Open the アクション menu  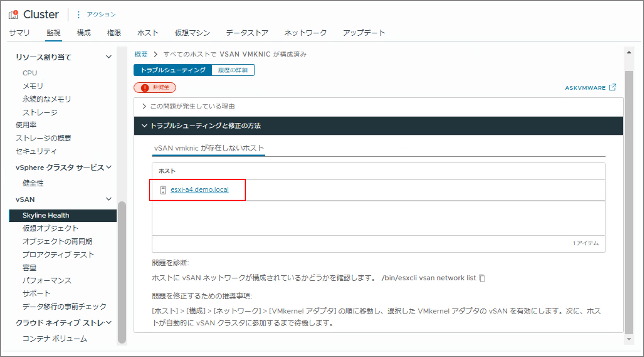[101, 14]
